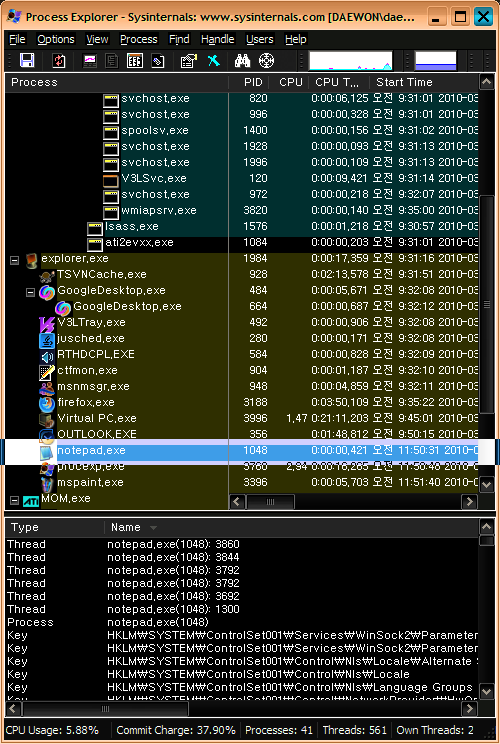This screenshot has width=500, height=744.
Task: Click the mspaint.exe icon
Action: (x=47, y=484)
